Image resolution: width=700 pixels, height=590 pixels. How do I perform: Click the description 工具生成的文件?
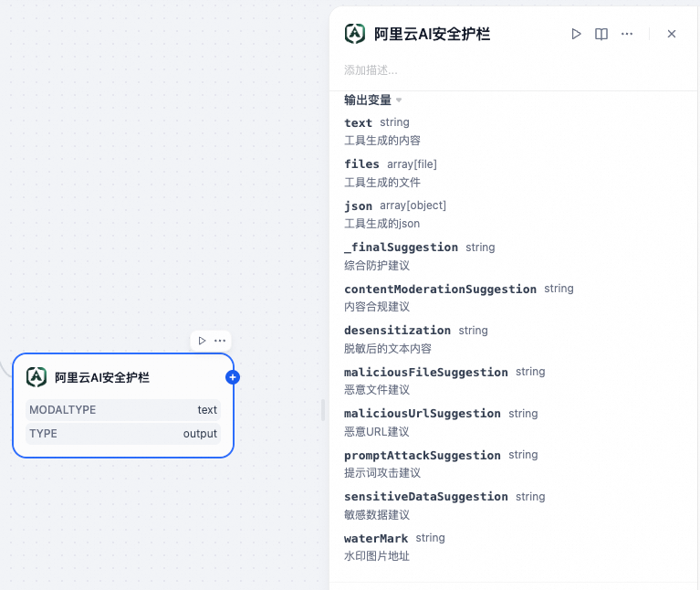pyautogui.click(x=382, y=183)
